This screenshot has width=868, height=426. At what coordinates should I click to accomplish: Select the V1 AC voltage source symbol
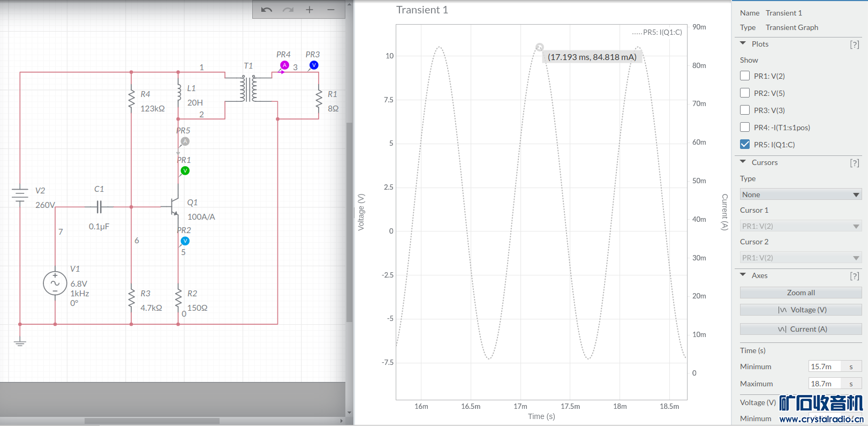(x=55, y=283)
